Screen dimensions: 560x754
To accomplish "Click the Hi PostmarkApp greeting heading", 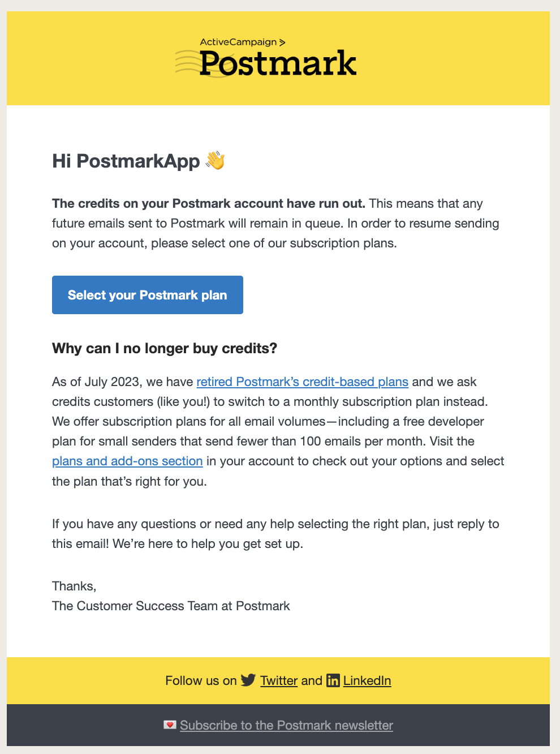I will [126, 161].
